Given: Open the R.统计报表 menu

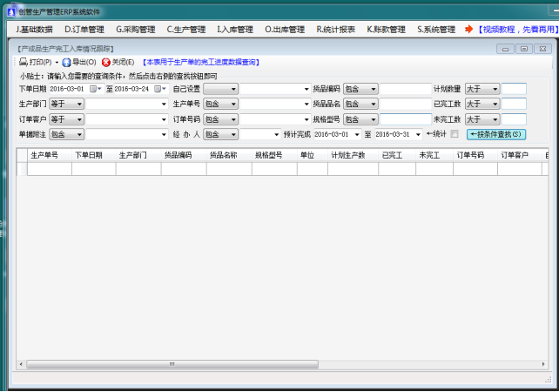Looking at the screenshot, I should 335,30.
